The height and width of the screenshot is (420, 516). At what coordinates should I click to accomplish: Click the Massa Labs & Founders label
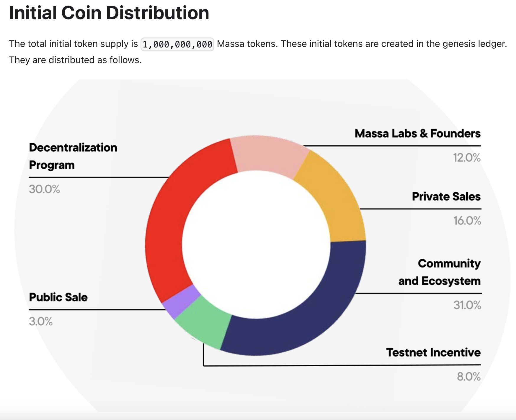click(x=418, y=134)
